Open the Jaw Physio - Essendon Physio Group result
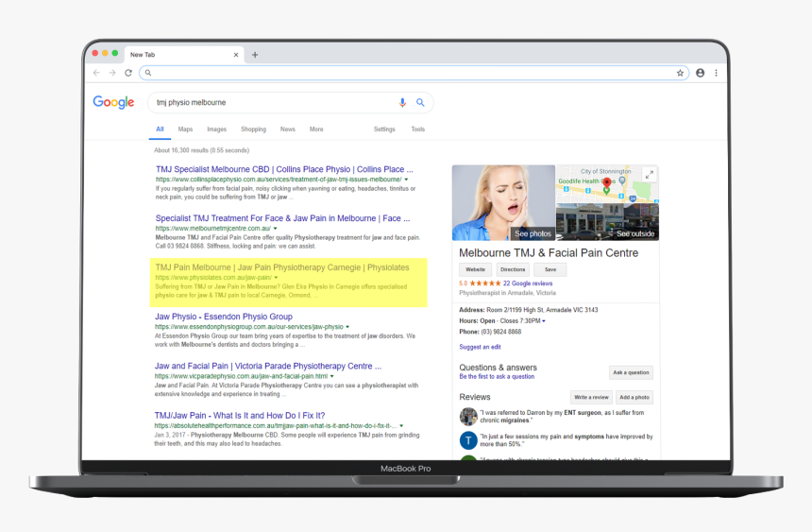This screenshot has height=532, width=812. 224,317
